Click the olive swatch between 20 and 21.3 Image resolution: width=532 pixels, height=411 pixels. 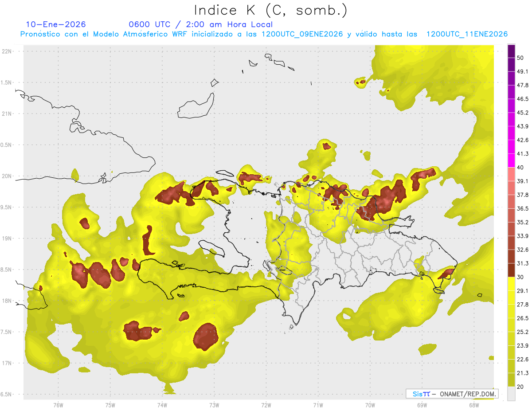[x=511, y=380]
